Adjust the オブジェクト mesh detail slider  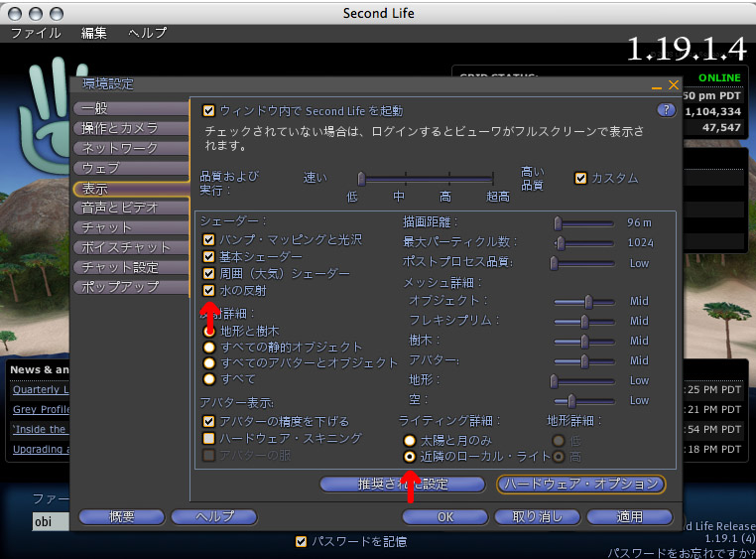click(x=584, y=302)
